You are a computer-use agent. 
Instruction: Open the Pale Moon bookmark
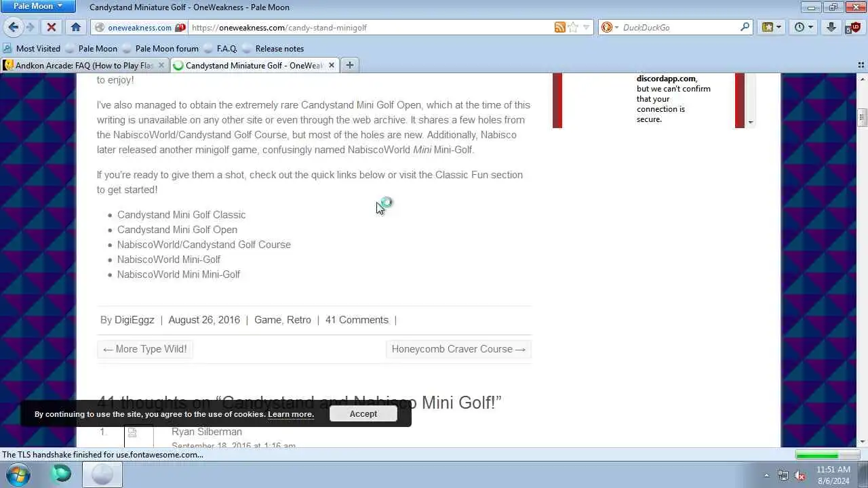(x=91, y=48)
